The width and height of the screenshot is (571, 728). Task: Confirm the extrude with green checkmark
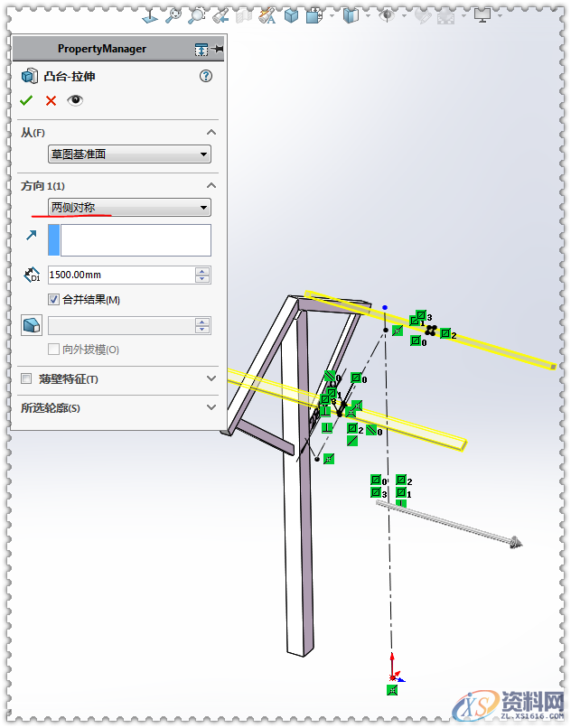[26, 100]
